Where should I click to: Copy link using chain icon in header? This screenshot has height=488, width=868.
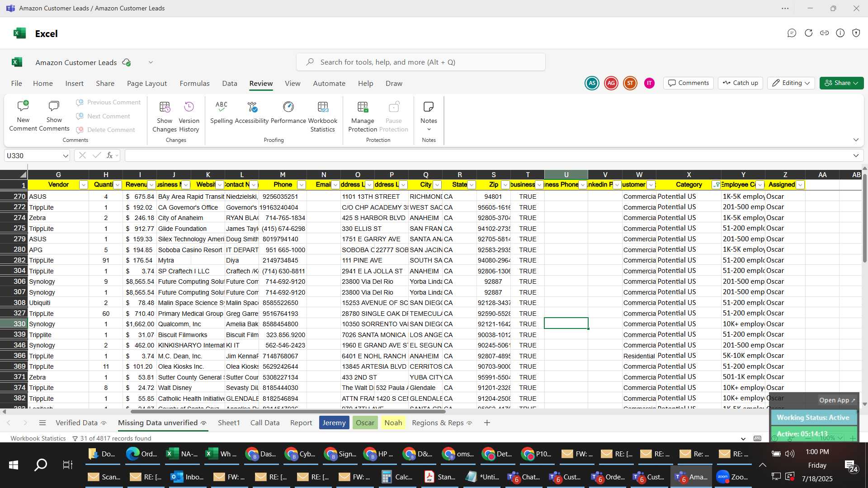tap(825, 33)
